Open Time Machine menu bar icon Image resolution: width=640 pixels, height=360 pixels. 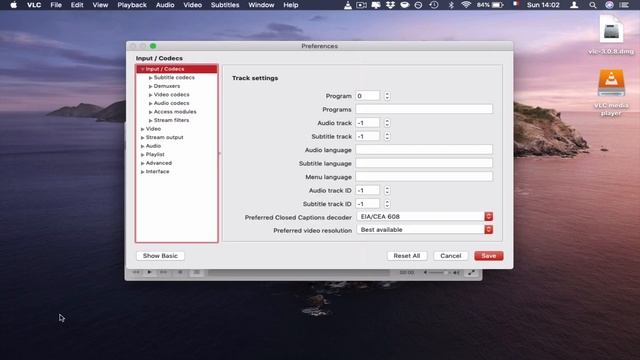(x=434, y=5)
